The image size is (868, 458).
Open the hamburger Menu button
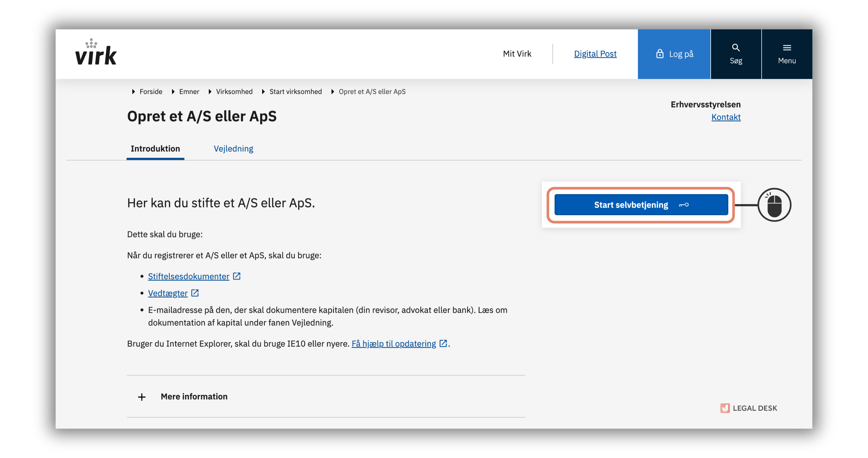point(787,54)
